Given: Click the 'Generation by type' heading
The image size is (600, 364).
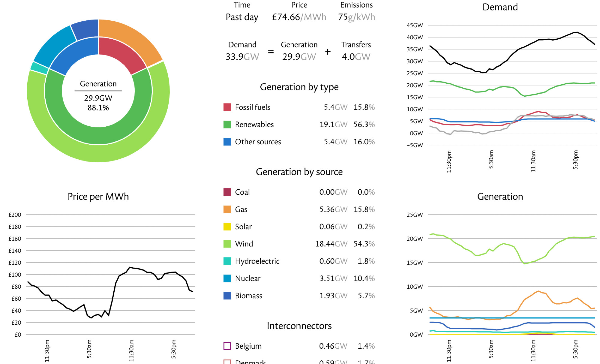Looking at the screenshot, I should pyautogui.click(x=299, y=87).
